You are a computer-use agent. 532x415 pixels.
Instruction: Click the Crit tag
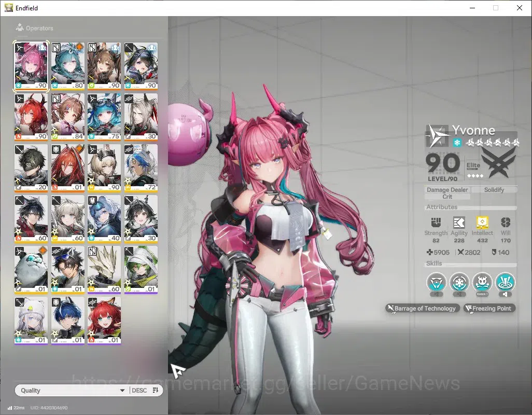pyautogui.click(x=447, y=197)
